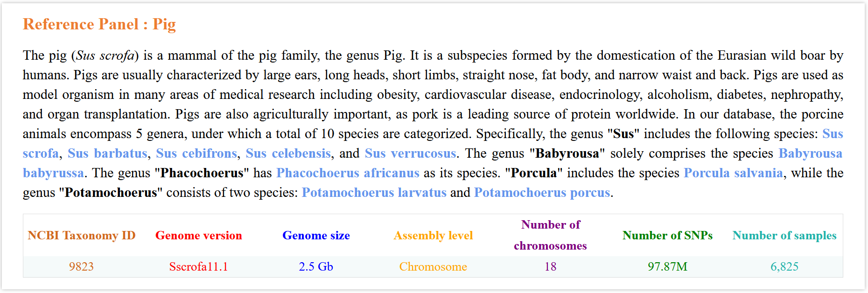The width and height of the screenshot is (868, 293).
Task: Click the 9823 taxonomy ID value
Action: point(82,266)
